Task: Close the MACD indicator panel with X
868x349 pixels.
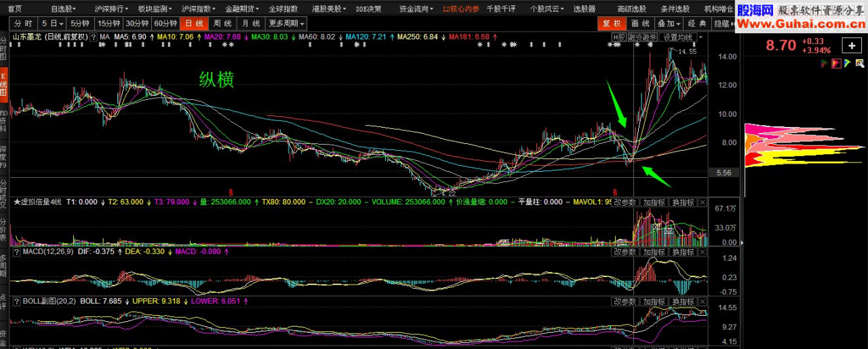Action: coord(702,252)
